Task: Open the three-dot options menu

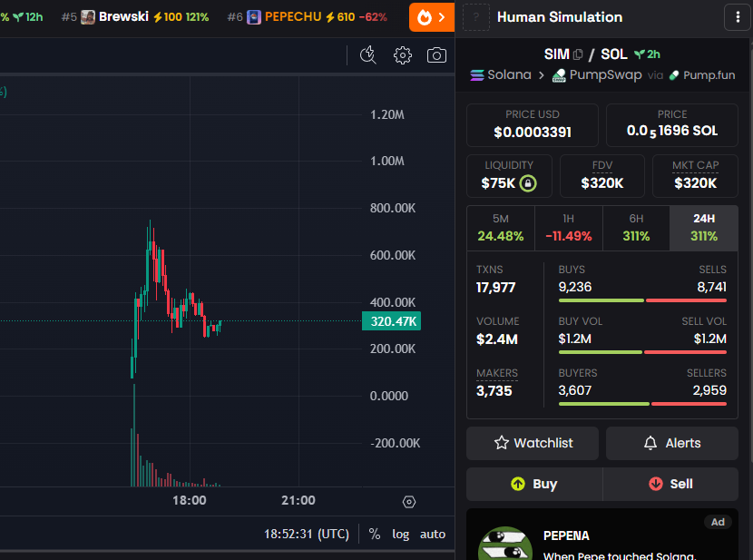Action: (x=738, y=17)
